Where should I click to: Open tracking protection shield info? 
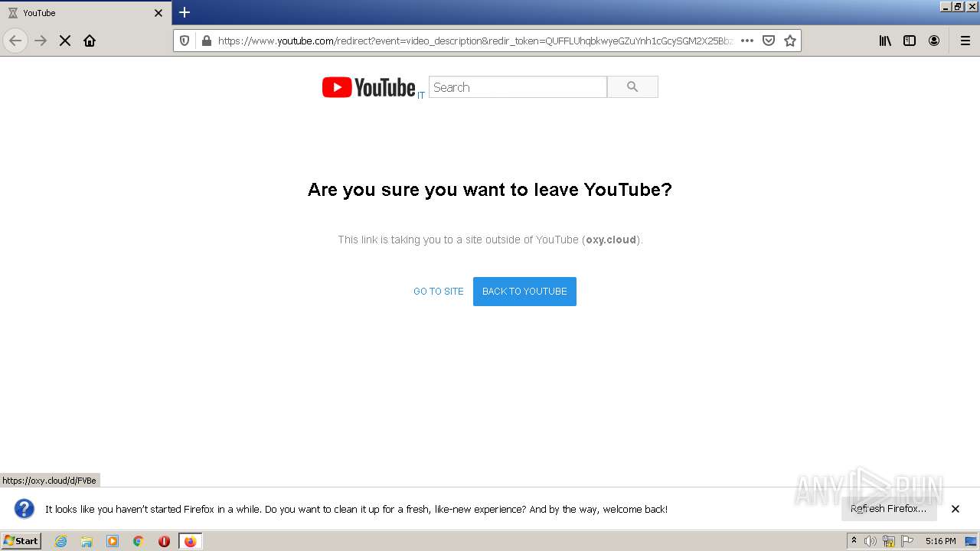(x=185, y=41)
